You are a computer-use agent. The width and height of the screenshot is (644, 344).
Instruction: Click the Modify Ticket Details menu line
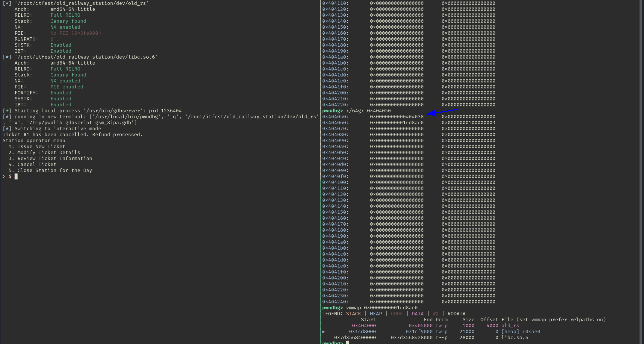click(44, 152)
